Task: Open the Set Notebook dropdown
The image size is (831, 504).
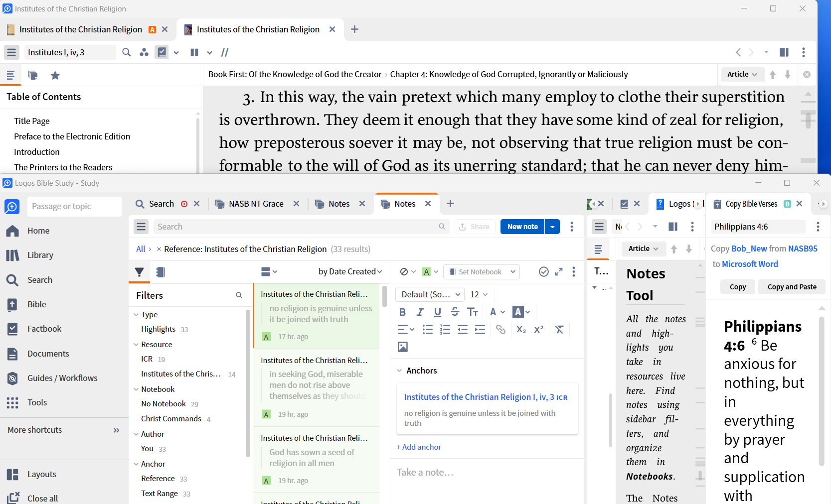Action: click(x=481, y=271)
